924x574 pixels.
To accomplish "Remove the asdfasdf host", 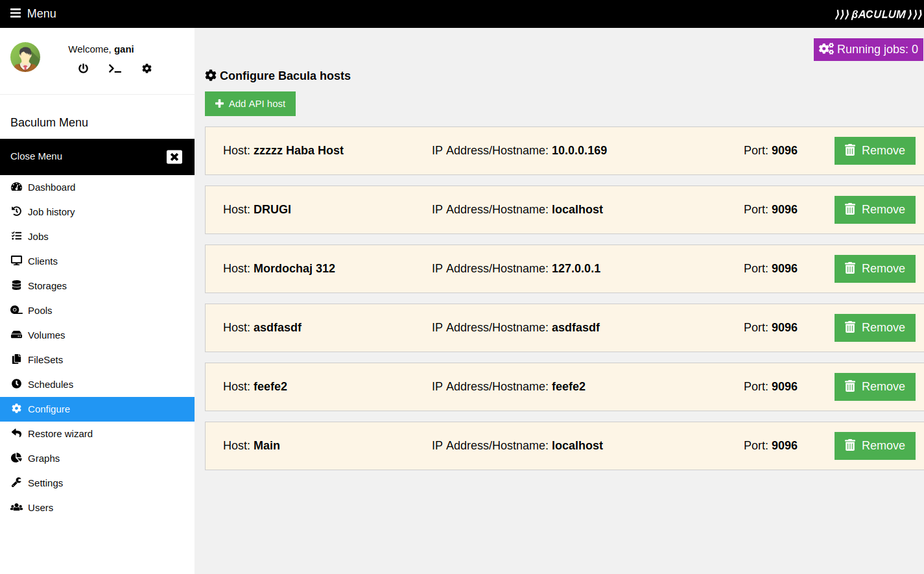I will pyautogui.click(x=875, y=328).
